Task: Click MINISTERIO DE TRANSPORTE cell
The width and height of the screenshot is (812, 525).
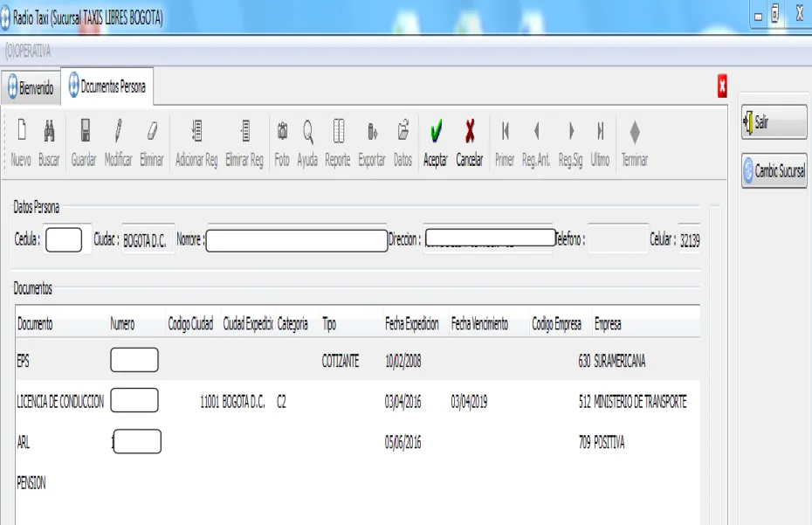Action: tap(640, 402)
